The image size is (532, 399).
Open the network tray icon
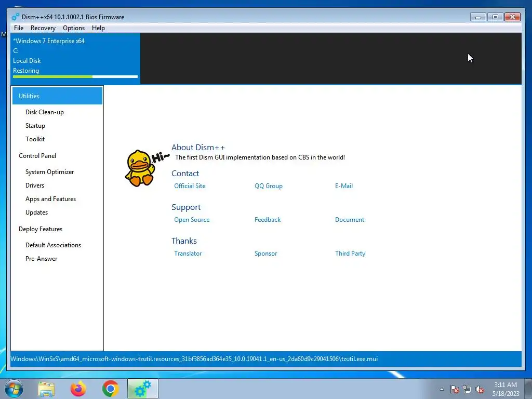(x=467, y=390)
